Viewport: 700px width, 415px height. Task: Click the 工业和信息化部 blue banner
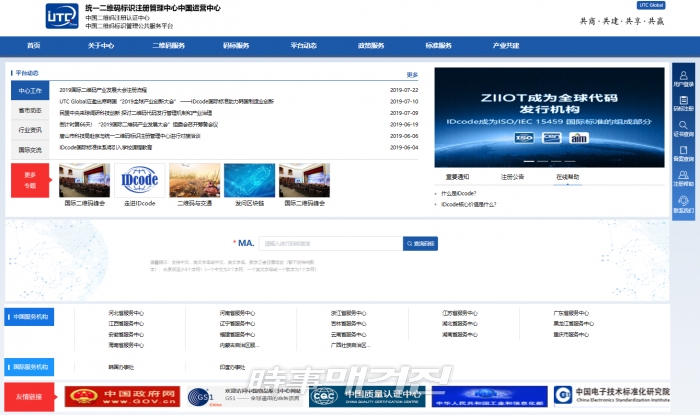coord(490,397)
